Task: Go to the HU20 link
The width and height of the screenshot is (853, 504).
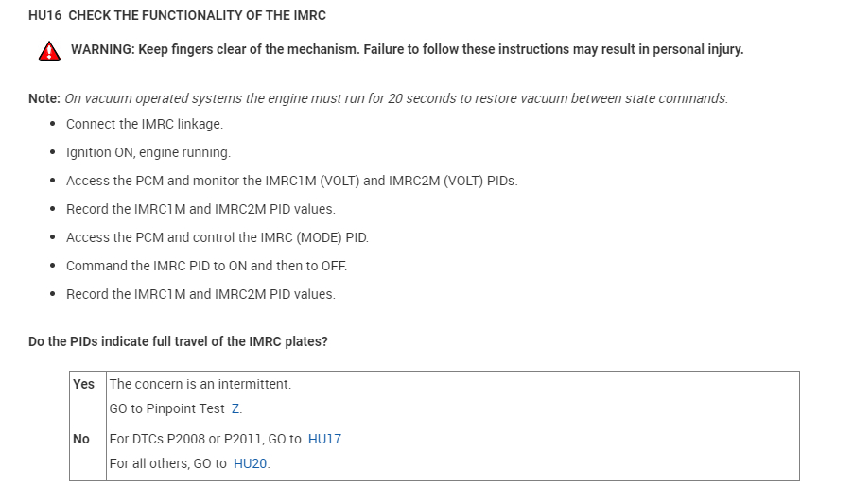Action: 250,463
